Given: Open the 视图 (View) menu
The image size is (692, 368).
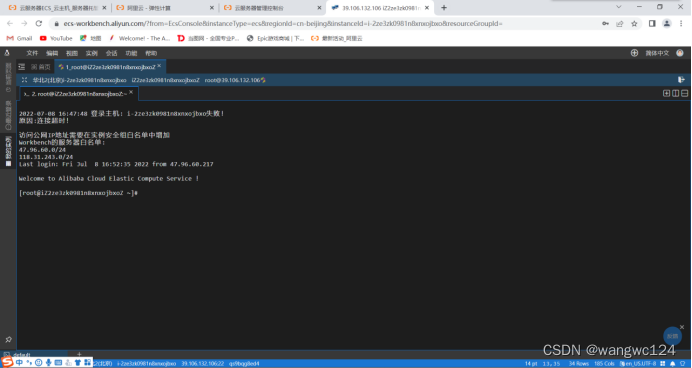Looking at the screenshot, I should pyautogui.click(x=71, y=53).
